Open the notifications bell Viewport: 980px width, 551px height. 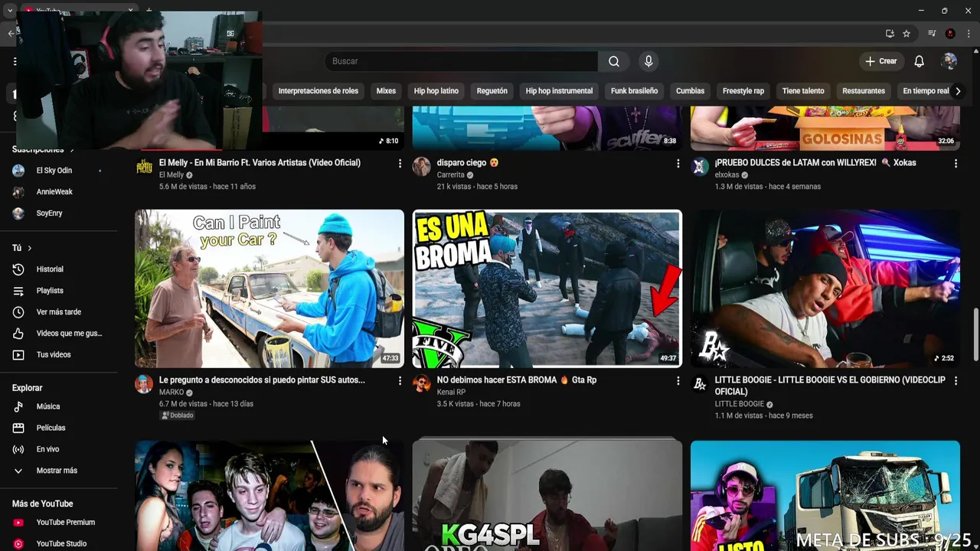pos(919,61)
